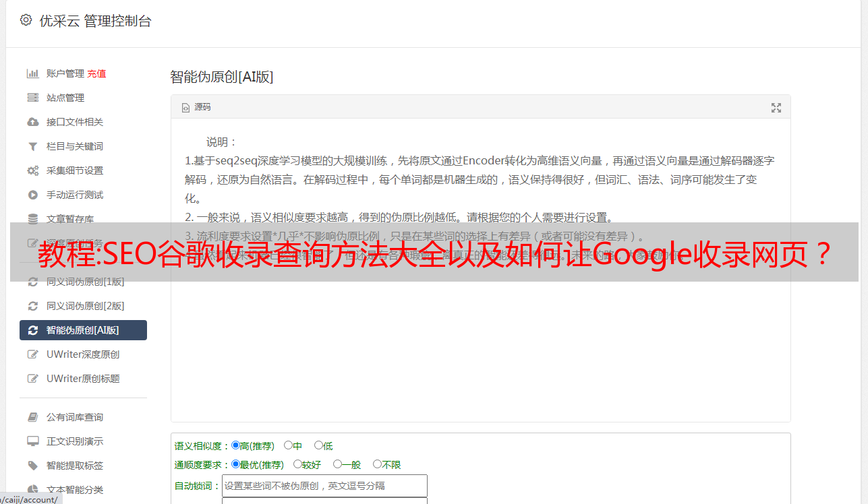Select 通顺度要求 一般 radio

pyautogui.click(x=337, y=464)
